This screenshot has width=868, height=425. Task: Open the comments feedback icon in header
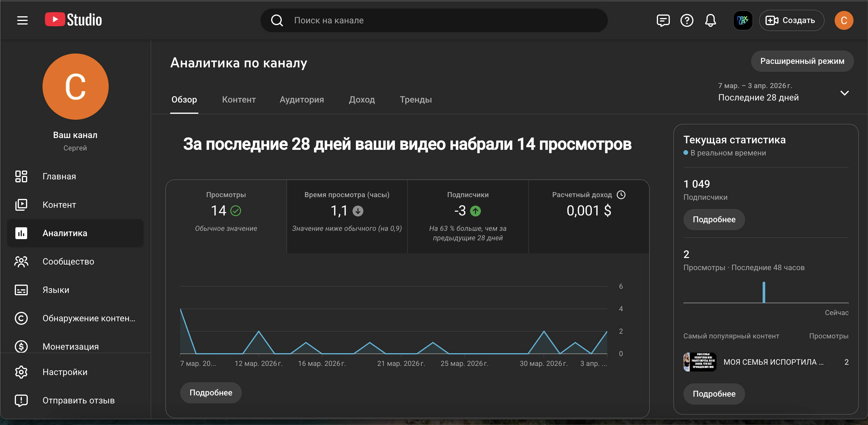point(663,21)
